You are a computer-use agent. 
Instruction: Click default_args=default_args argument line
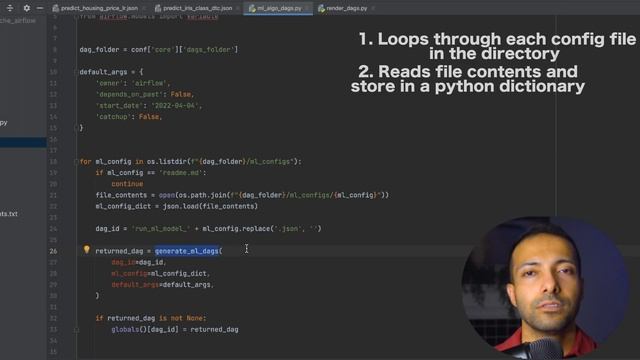[x=163, y=284]
